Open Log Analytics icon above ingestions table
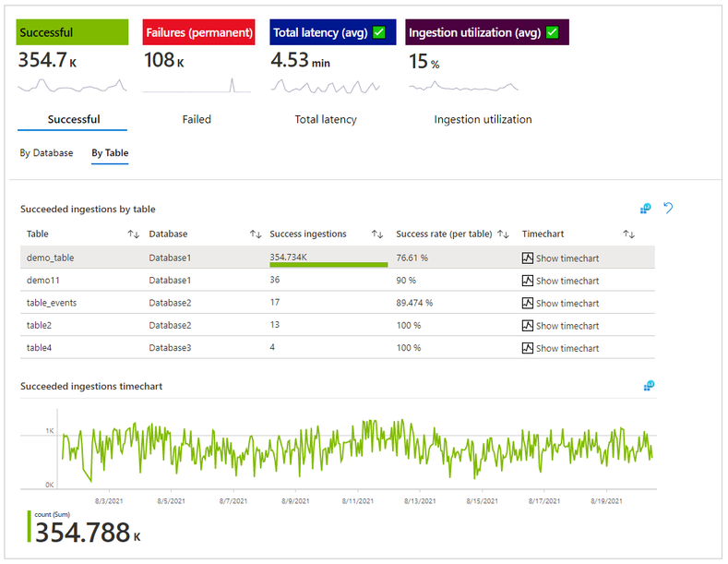The height and width of the screenshot is (564, 728). tap(645, 209)
